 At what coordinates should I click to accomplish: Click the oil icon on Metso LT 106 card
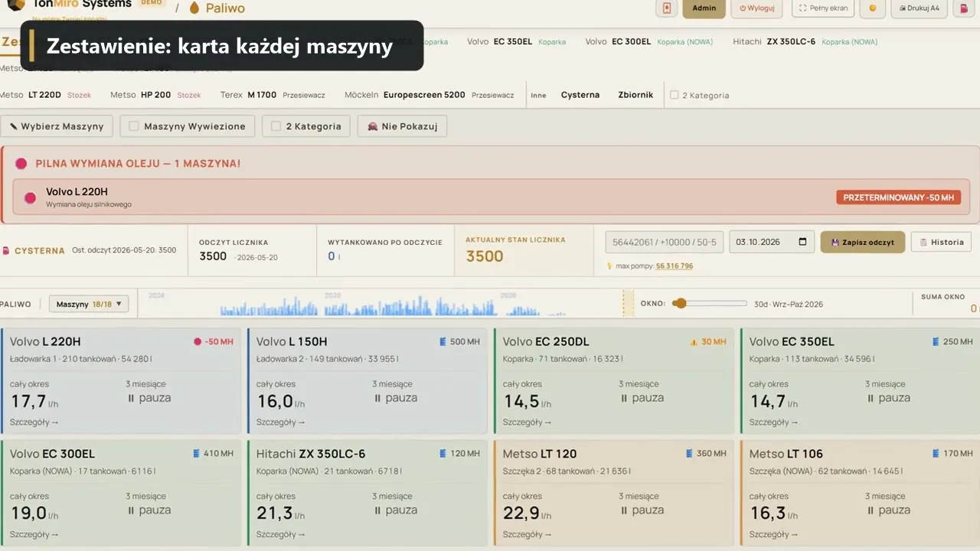tap(936, 454)
